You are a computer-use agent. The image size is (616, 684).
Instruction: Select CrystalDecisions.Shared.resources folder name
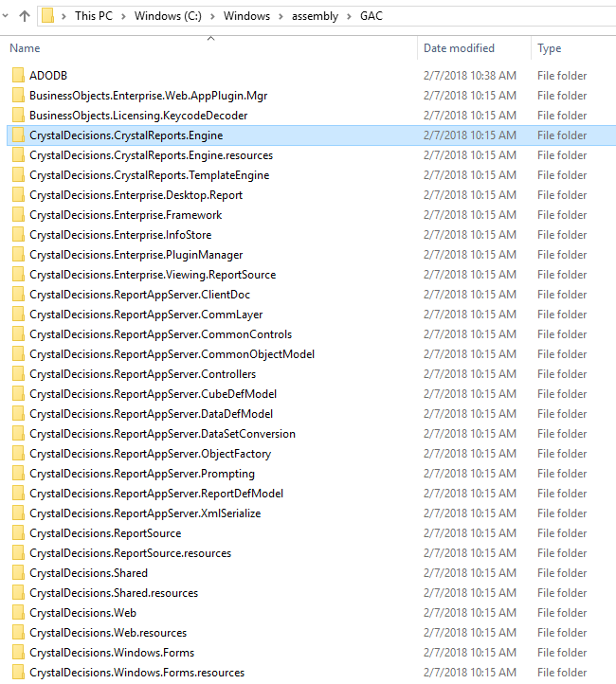tap(114, 593)
